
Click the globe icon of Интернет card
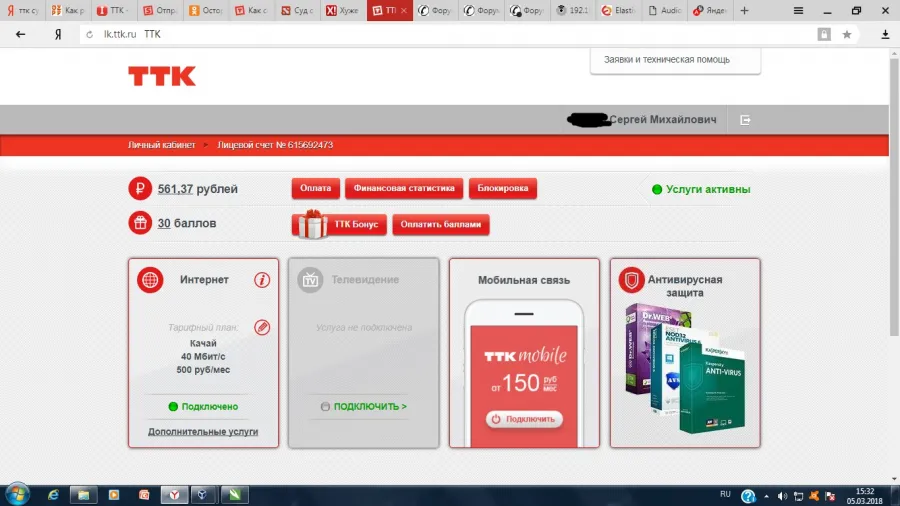click(x=150, y=280)
